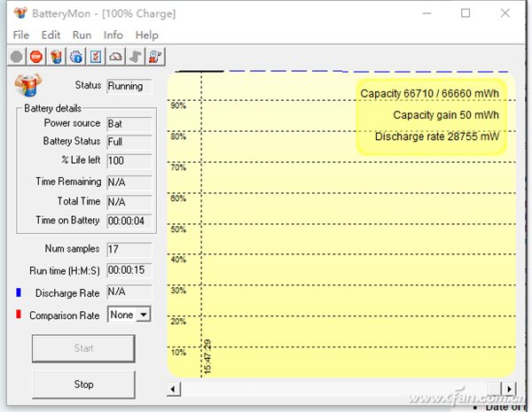Click the battery mascot logo beside Status
The width and height of the screenshot is (532, 412).
(28, 85)
